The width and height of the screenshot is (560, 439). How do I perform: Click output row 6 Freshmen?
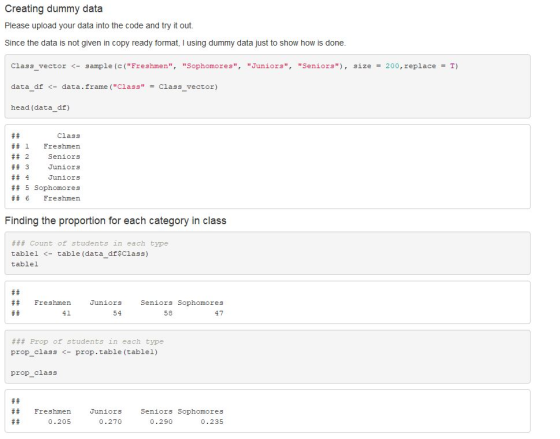pyautogui.click(x=46, y=199)
